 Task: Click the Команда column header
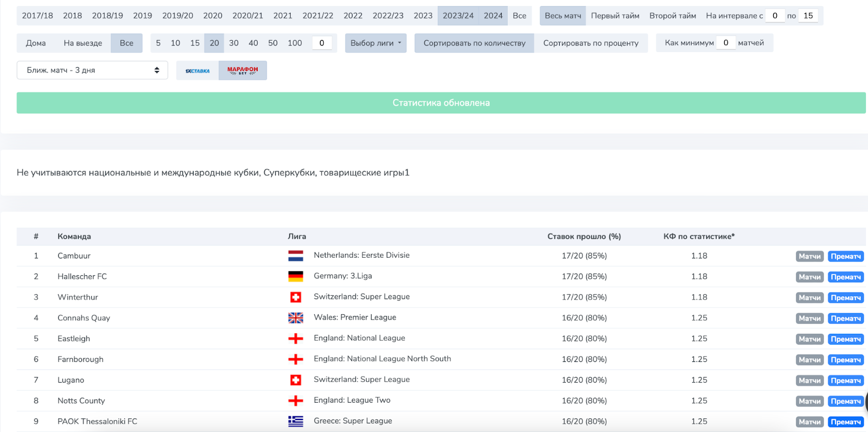pyautogui.click(x=74, y=237)
